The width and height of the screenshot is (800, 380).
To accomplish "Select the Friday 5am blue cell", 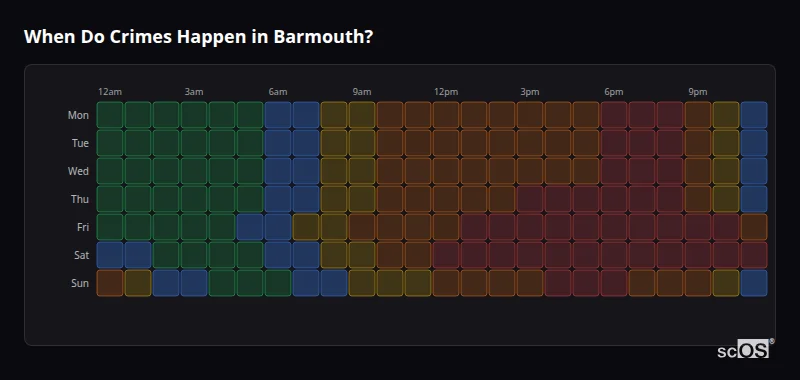I will point(250,227).
